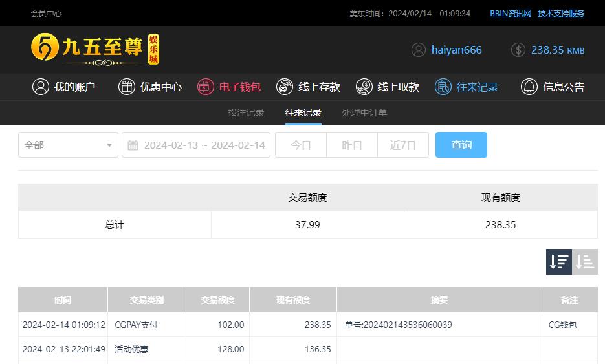Switch to 投注记录 tab
Image resolution: width=605 pixels, height=364 pixels.
246,112
